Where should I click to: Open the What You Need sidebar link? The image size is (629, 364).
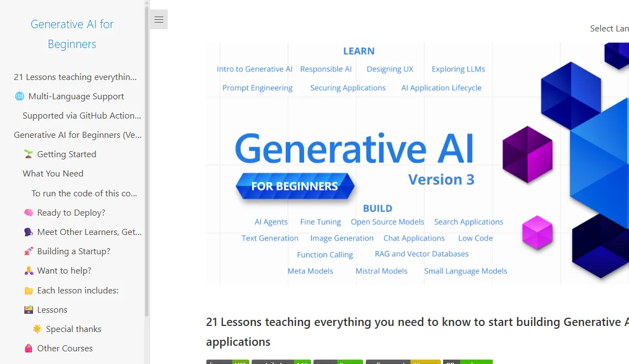(53, 174)
